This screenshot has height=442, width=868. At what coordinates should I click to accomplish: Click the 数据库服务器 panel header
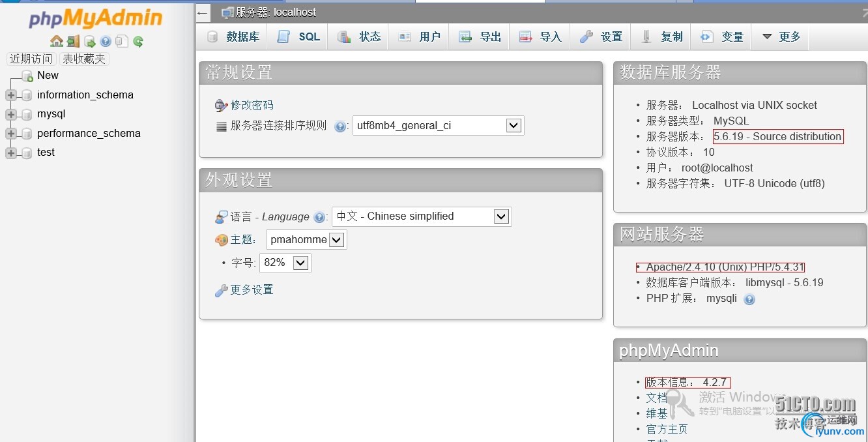(x=740, y=73)
